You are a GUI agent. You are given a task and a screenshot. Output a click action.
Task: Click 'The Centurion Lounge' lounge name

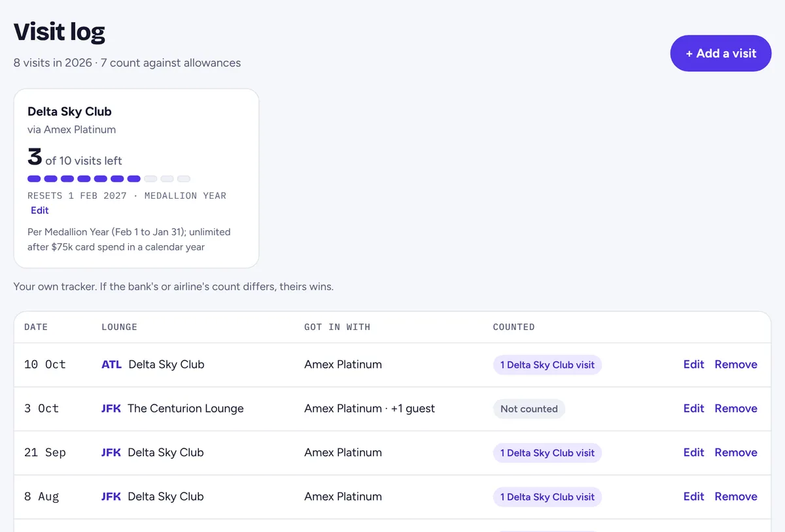[186, 408]
